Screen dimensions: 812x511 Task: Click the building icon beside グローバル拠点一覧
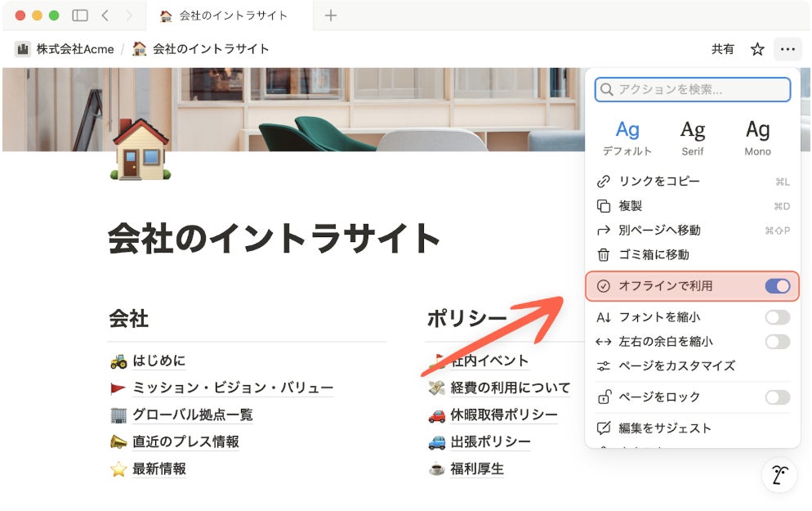118,415
